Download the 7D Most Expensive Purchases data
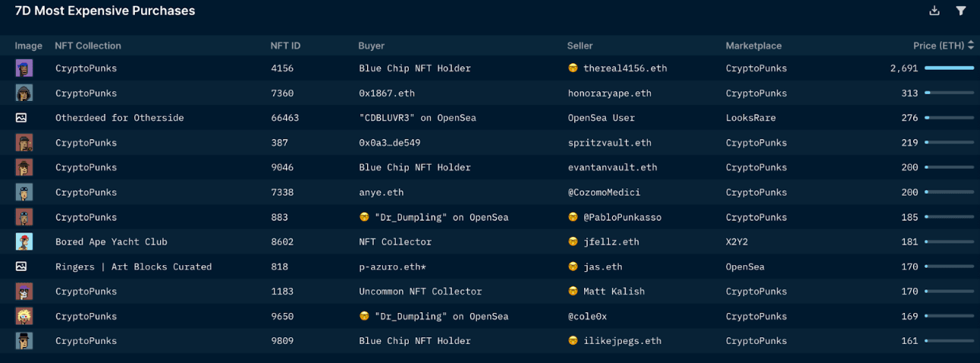 (x=934, y=11)
